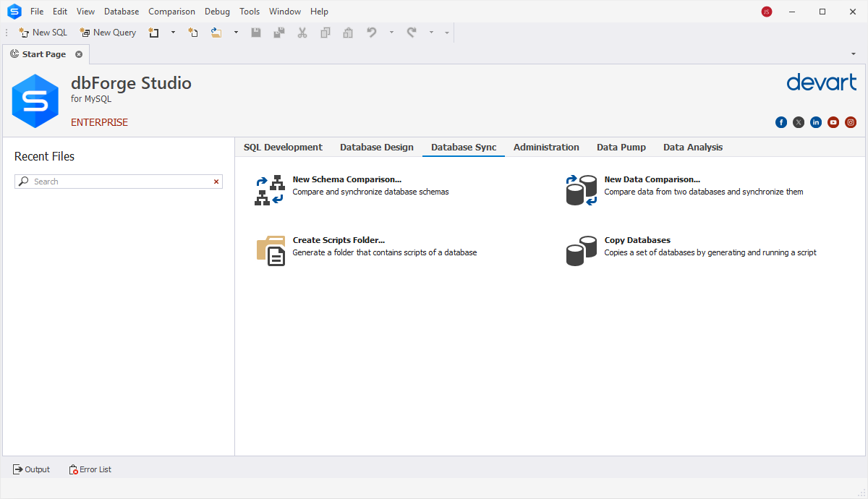868x499 pixels.
Task: Click the devart logo link
Action: [822, 82]
